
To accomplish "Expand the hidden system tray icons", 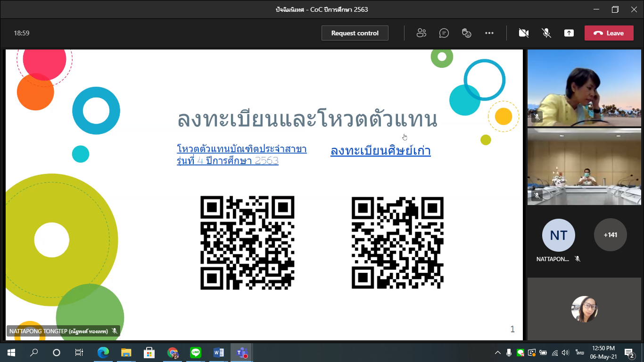I will click(497, 353).
